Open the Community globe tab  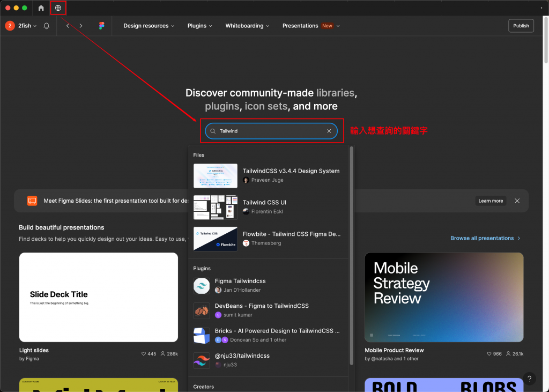[x=58, y=8]
